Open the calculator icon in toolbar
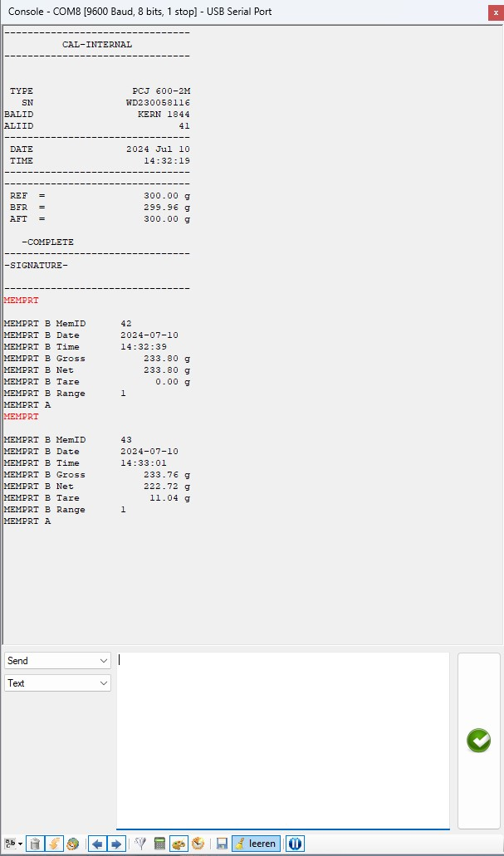The image size is (504, 856). pos(160,844)
